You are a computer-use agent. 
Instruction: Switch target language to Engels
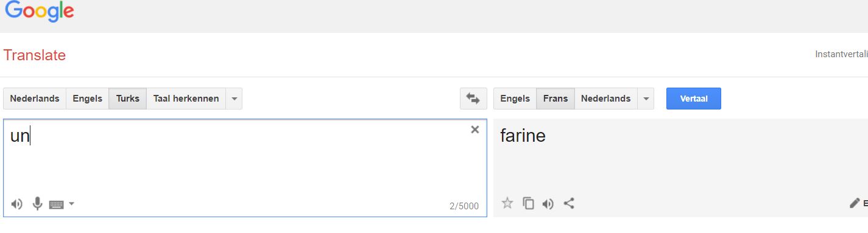pos(515,99)
